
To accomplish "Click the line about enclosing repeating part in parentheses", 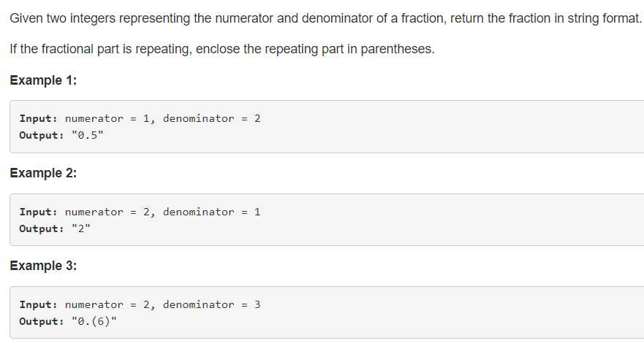I will (221, 49).
